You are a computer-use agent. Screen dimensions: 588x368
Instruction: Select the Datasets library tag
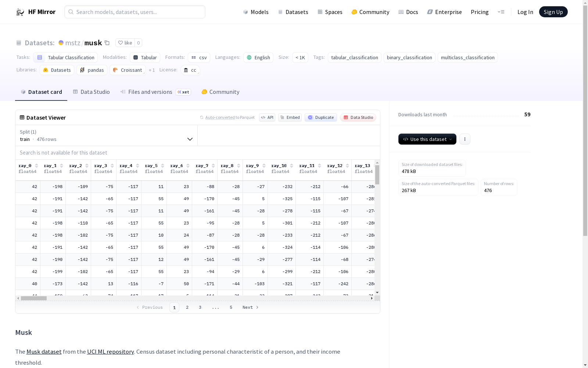coord(57,70)
